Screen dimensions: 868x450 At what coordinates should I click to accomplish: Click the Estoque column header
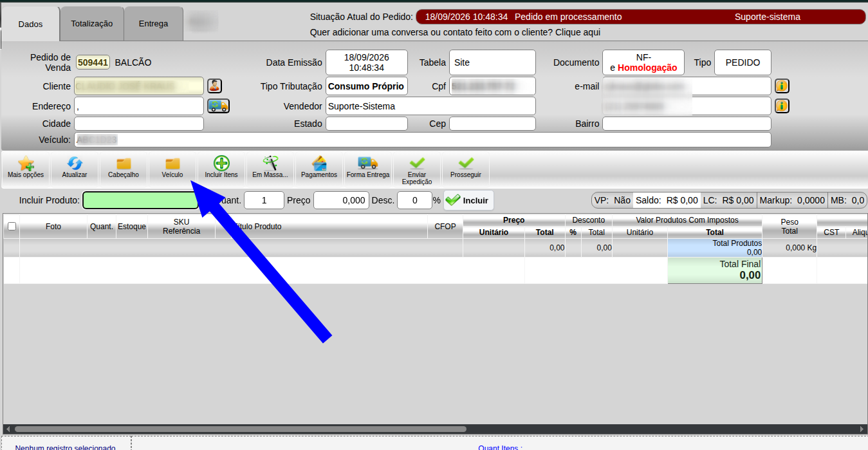[132, 227]
